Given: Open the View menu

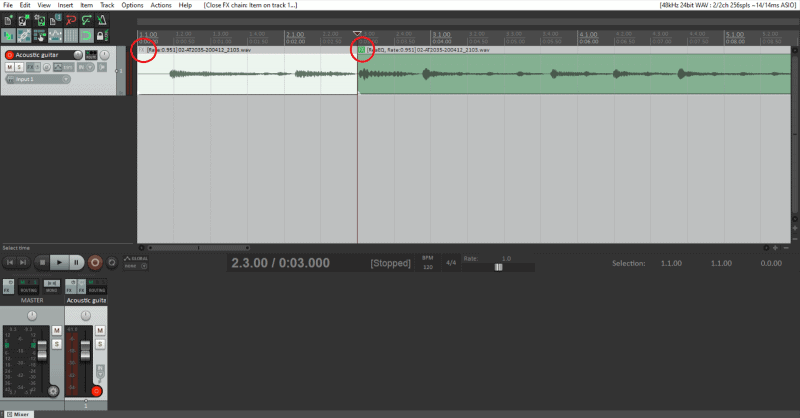Looking at the screenshot, I should pos(44,5).
